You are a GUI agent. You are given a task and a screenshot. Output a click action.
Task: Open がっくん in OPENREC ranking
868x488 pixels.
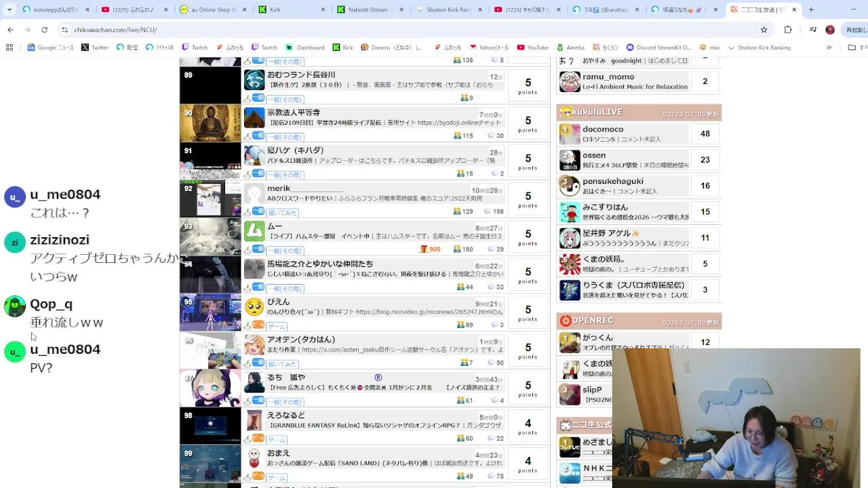pos(597,338)
